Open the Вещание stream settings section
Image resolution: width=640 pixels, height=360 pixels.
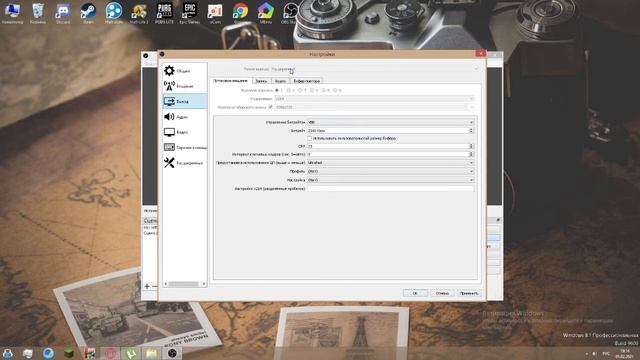click(184, 86)
